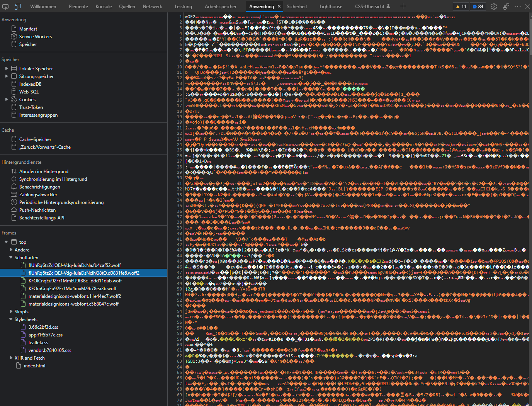Activate the inspect element picker icon

coord(5,7)
